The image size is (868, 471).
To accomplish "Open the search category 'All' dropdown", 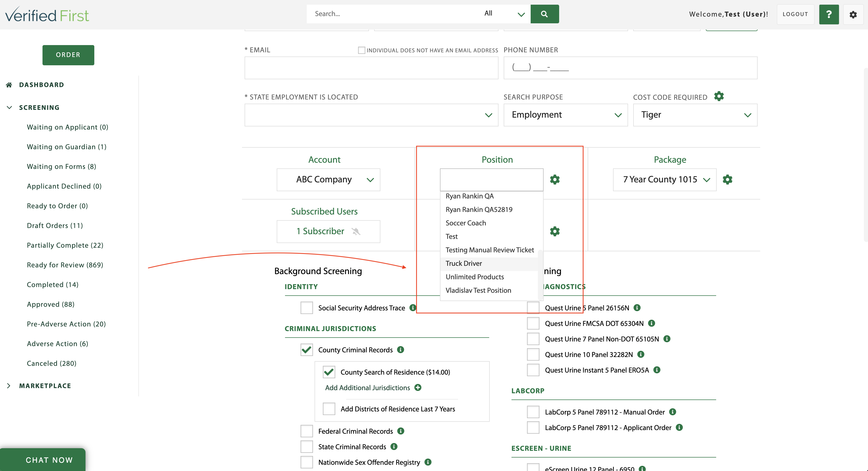I will 504,14.
